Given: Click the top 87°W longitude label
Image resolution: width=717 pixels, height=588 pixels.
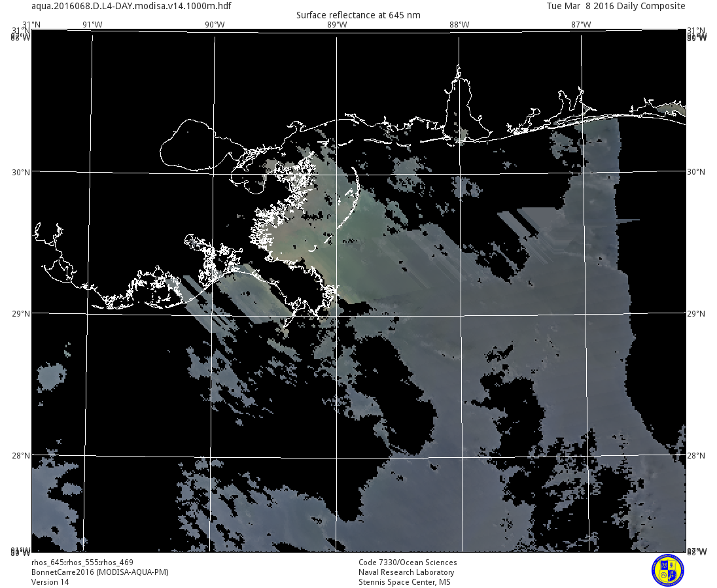Looking at the screenshot, I should (x=581, y=25).
